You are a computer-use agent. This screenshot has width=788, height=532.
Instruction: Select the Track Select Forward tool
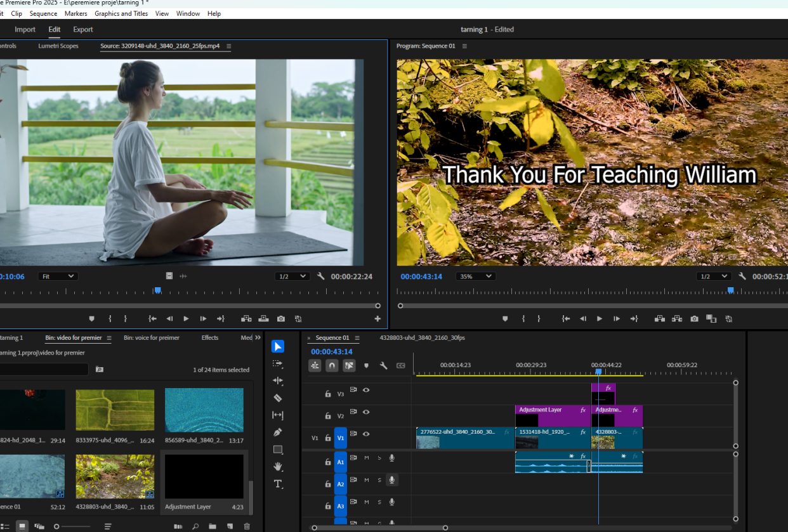click(x=278, y=363)
